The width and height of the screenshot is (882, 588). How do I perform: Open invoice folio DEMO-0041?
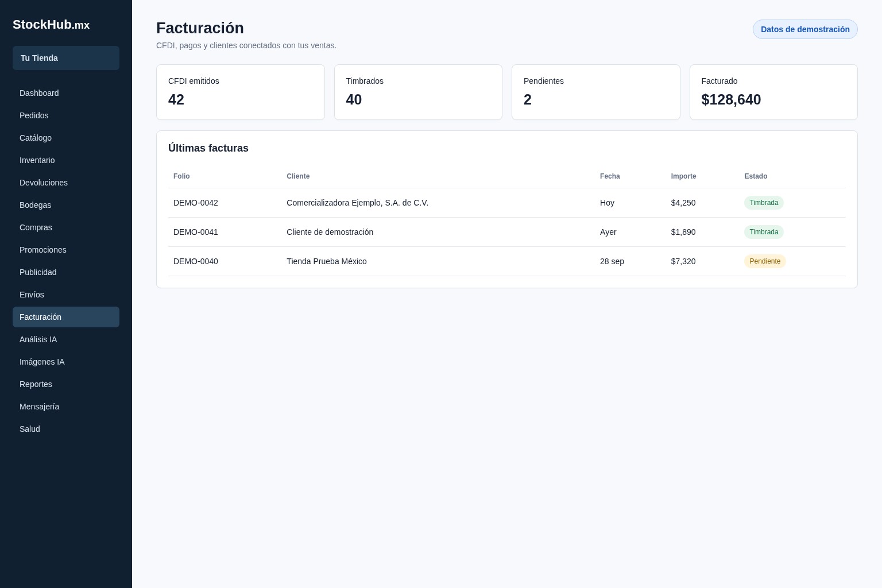pyautogui.click(x=196, y=232)
